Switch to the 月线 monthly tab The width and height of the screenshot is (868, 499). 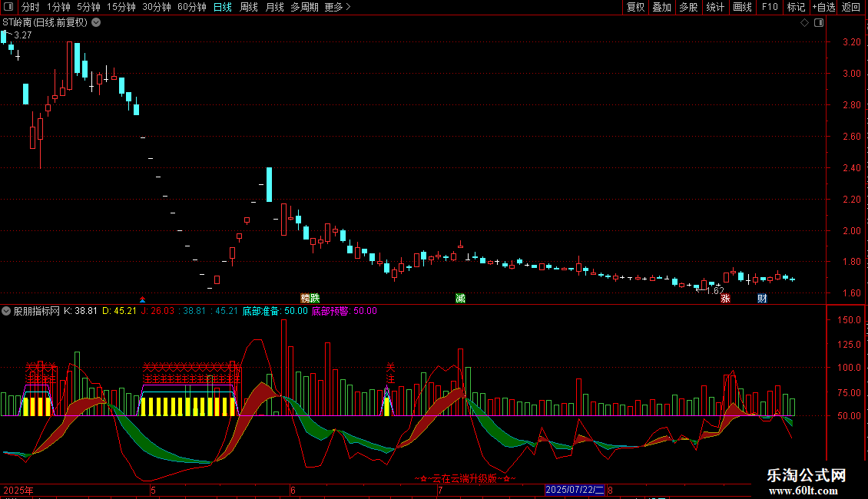point(274,7)
